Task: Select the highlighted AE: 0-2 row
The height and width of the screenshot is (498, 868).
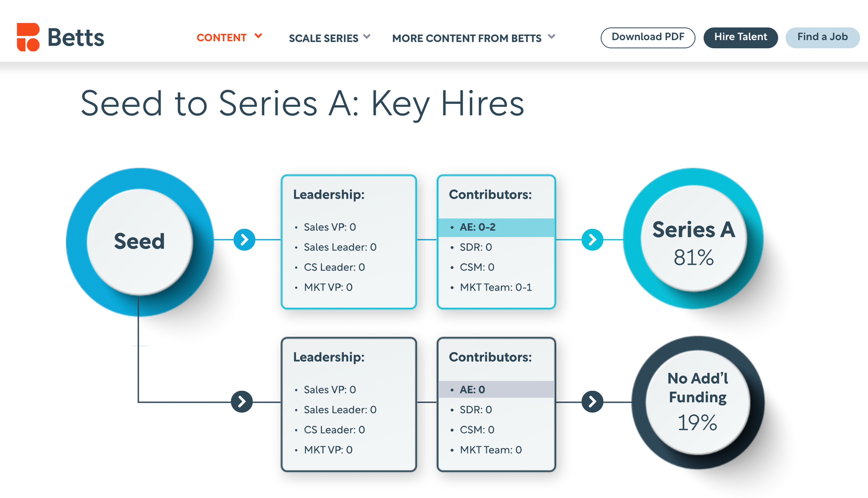Action: 496,227
